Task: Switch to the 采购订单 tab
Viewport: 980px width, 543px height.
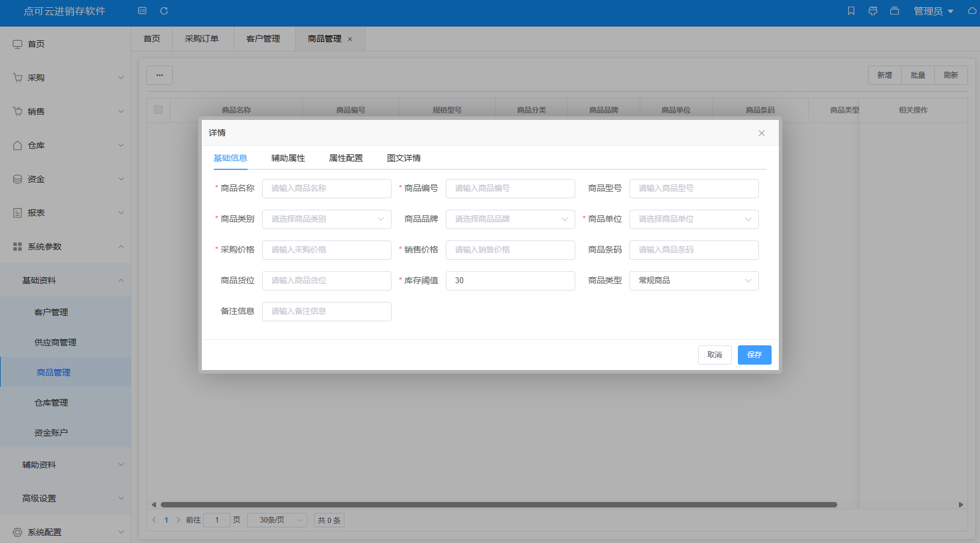Action: [x=202, y=38]
